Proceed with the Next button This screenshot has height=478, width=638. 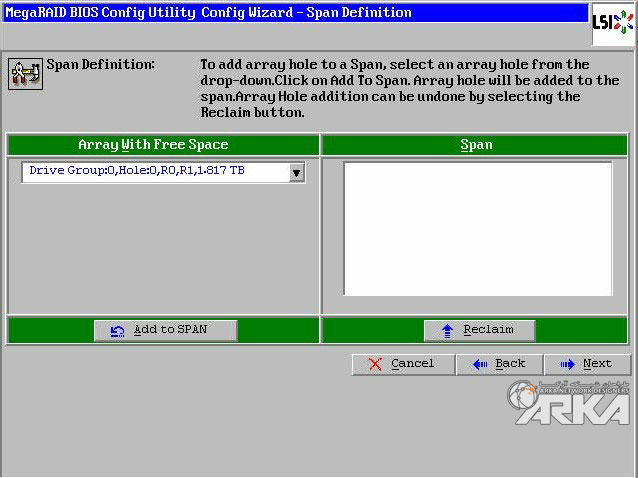click(x=592, y=364)
